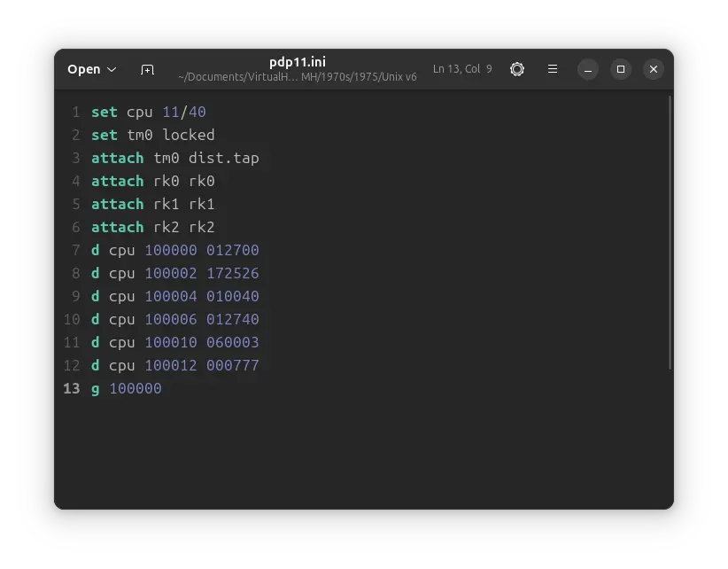Viewport: 728px width, 569px height.
Task: Click the pdp11.ini document title
Action: click(297, 62)
